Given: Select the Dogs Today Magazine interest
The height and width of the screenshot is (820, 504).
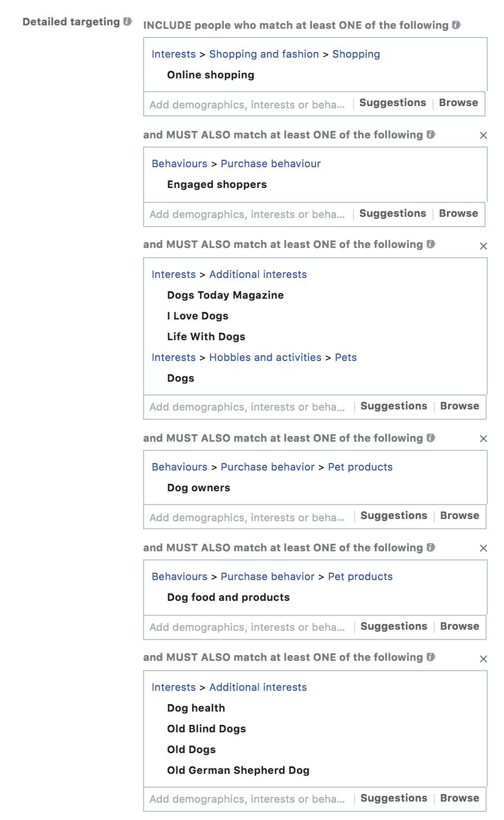Looking at the screenshot, I should tap(225, 295).
